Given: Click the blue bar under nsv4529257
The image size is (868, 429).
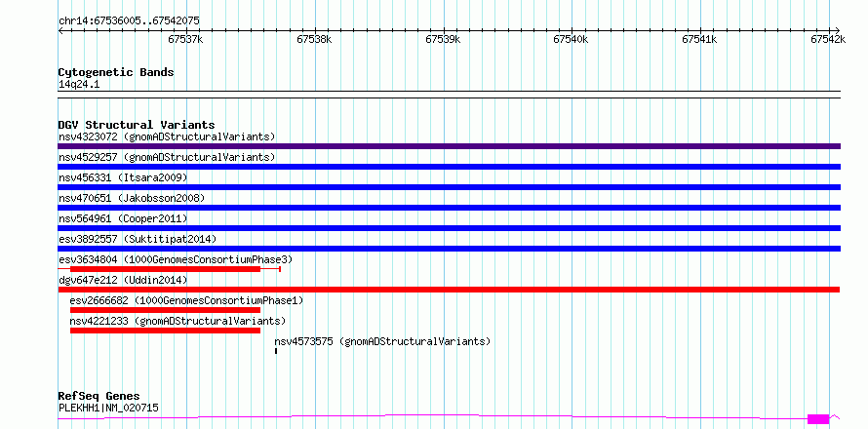Looking at the screenshot, I should coord(449,167).
